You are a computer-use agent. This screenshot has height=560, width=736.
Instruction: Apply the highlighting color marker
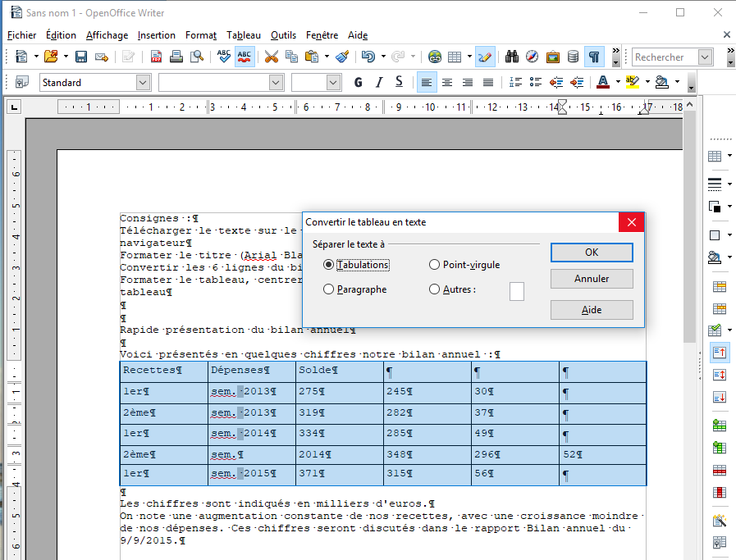633,83
